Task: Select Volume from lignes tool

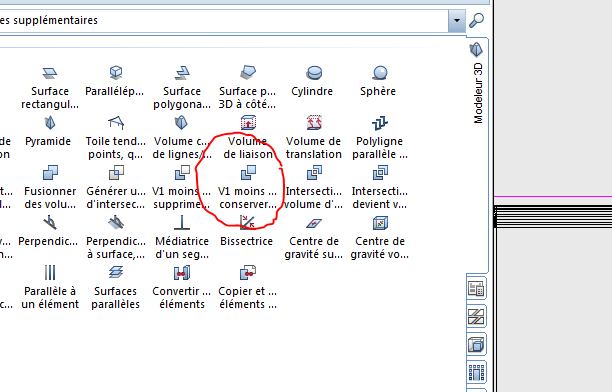Action: pyautogui.click(x=182, y=137)
